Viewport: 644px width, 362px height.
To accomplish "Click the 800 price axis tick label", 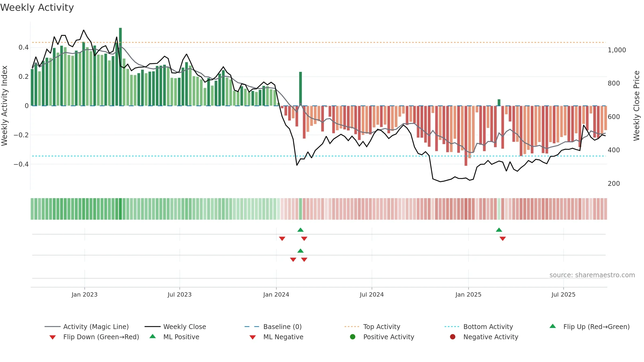I will click(614, 83).
